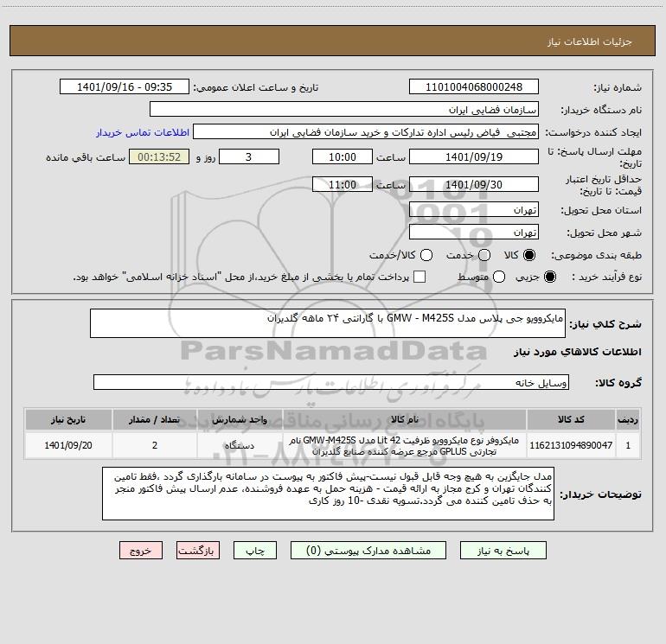Screen dimensions: 666x644
Task: Select the متوسط purchase type radio
Action: 499,277
